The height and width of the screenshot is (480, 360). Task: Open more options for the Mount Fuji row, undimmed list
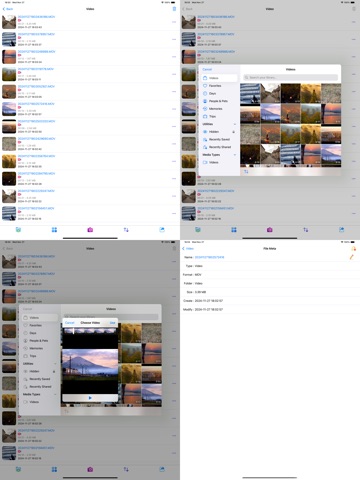[x=174, y=109]
